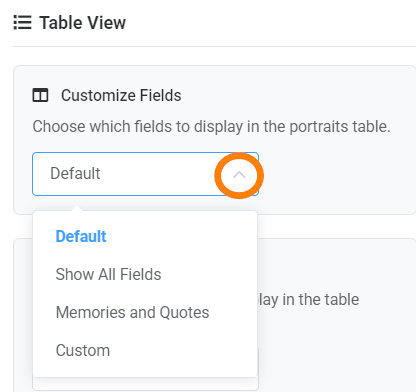Select the highlighted Default option

pos(81,236)
